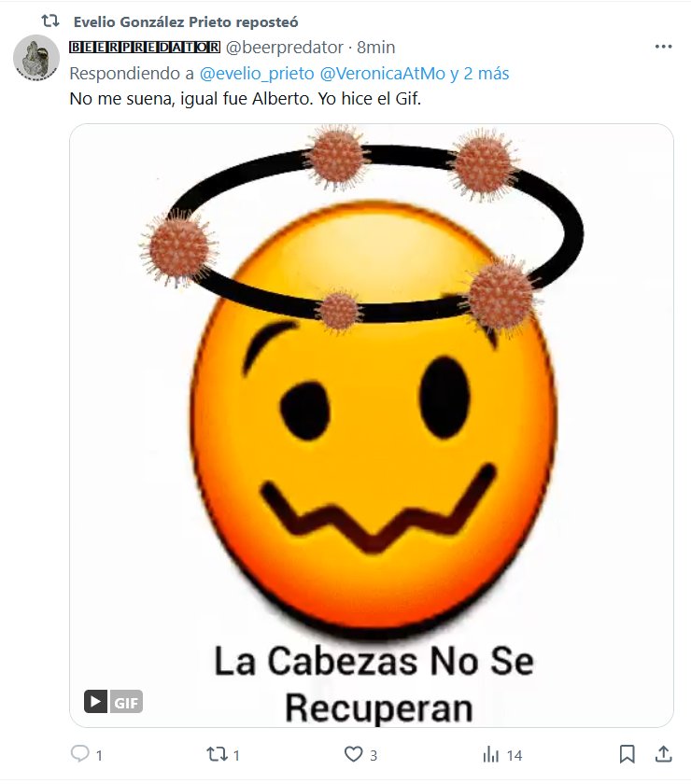Open the @VeronicaAtMo mention link
This screenshot has height=784, width=691.
pos(382,74)
